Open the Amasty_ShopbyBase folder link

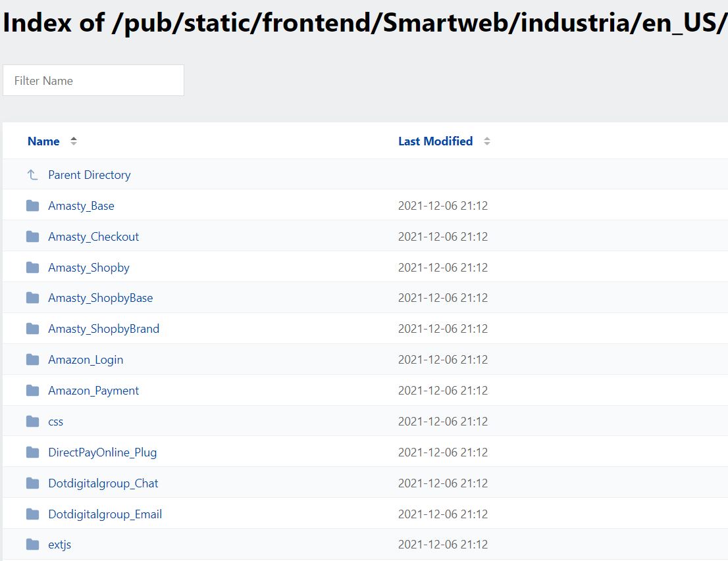pos(100,298)
